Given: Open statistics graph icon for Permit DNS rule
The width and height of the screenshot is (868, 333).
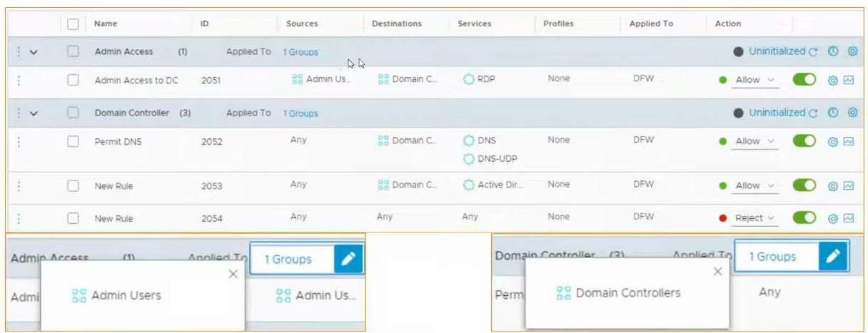Looking at the screenshot, I should pos(849,141).
